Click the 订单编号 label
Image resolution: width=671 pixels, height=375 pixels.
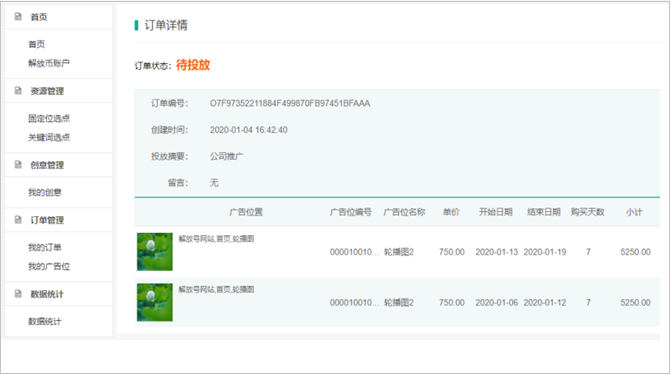coord(169,103)
